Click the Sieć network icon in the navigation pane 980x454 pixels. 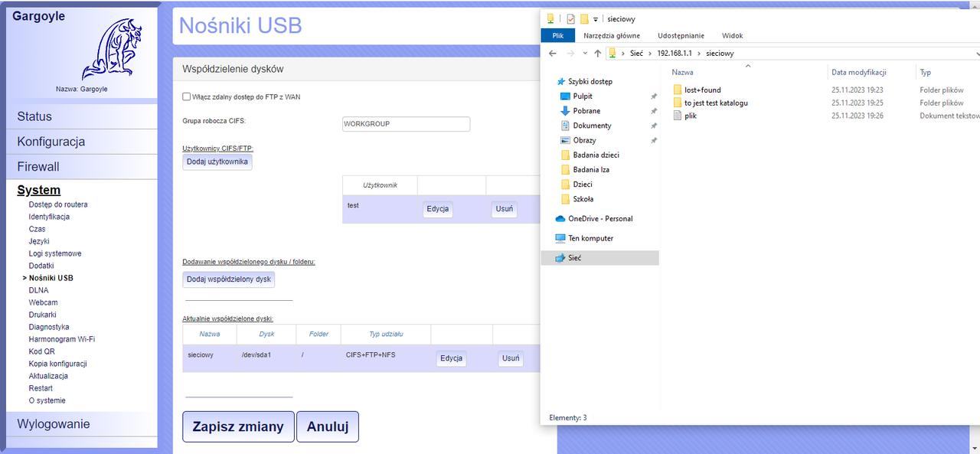click(x=560, y=258)
